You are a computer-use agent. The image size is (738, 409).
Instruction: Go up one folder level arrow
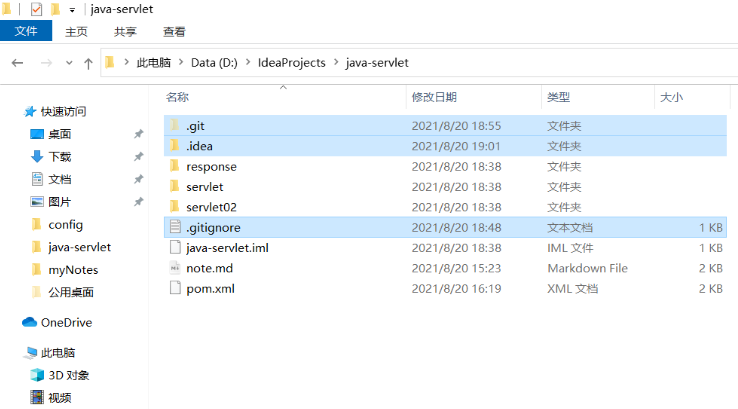(88, 63)
